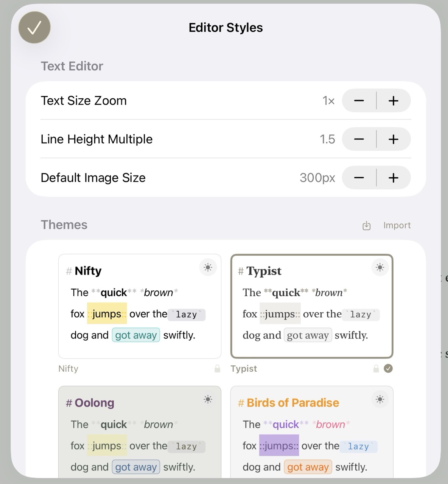Toggle appearance preview on the Oolong theme
The height and width of the screenshot is (484, 448).
click(x=208, y=399)
